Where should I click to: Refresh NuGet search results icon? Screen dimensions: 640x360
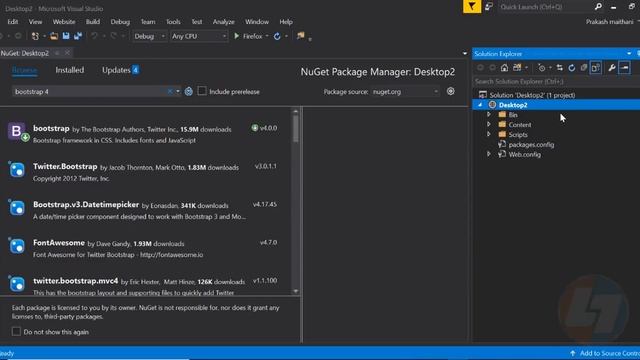189,91
